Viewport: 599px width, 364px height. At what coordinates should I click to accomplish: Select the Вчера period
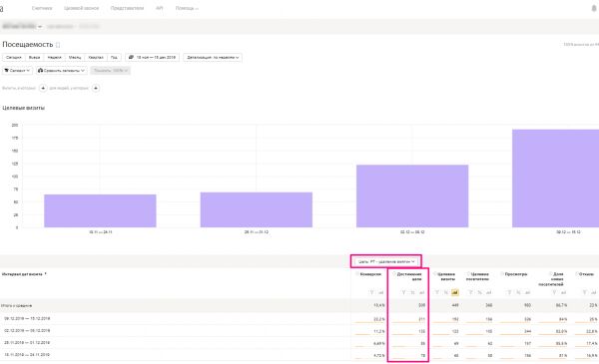(x=34, y=57)
